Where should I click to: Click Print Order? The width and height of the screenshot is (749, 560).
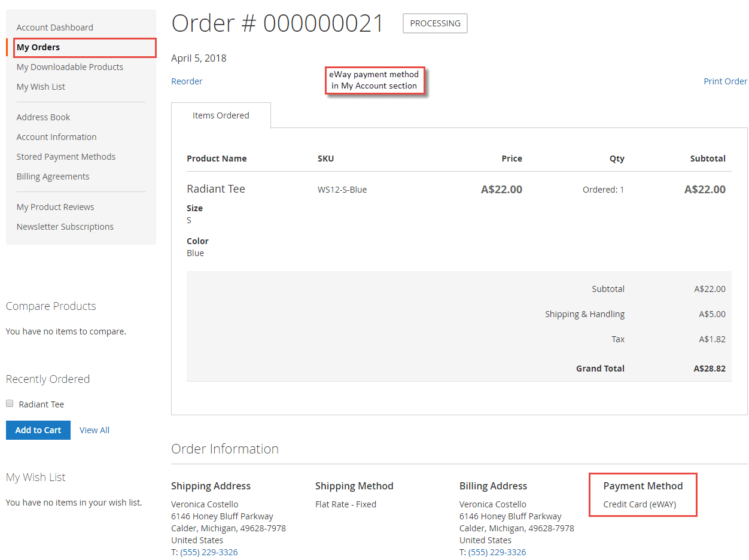726,81
